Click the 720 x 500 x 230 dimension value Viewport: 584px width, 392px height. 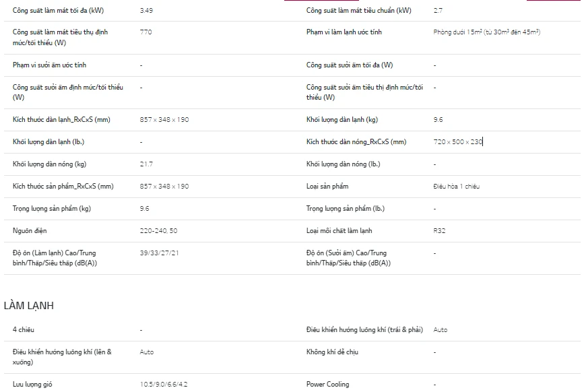tap(458, 142)
